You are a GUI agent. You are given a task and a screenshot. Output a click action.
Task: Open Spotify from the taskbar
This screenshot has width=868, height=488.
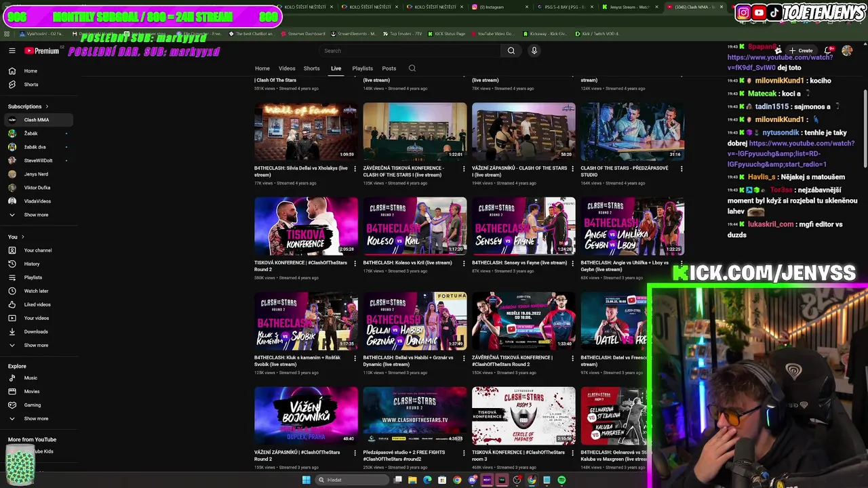pyautogui.click(x=561, y=480)
